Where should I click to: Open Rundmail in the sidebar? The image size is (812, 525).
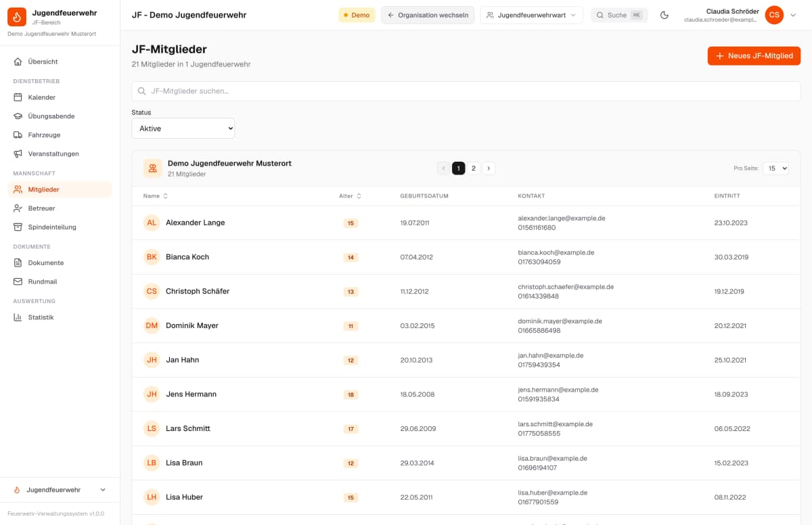tap(60, 281)
